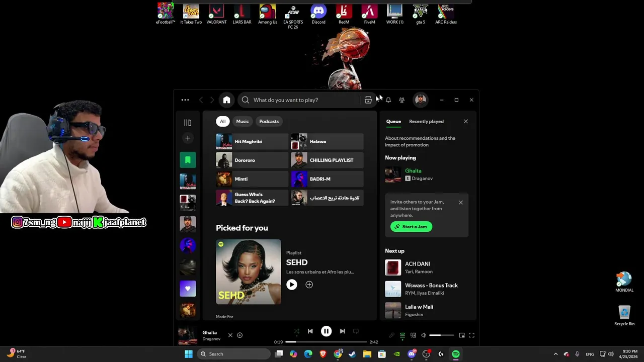Switch to the Recently played tab
The image size is (644, 362).
pos(426,122)
